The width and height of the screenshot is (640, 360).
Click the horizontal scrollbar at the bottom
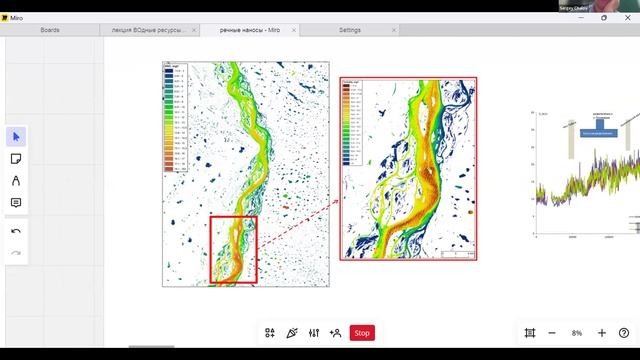coord(151,347)
